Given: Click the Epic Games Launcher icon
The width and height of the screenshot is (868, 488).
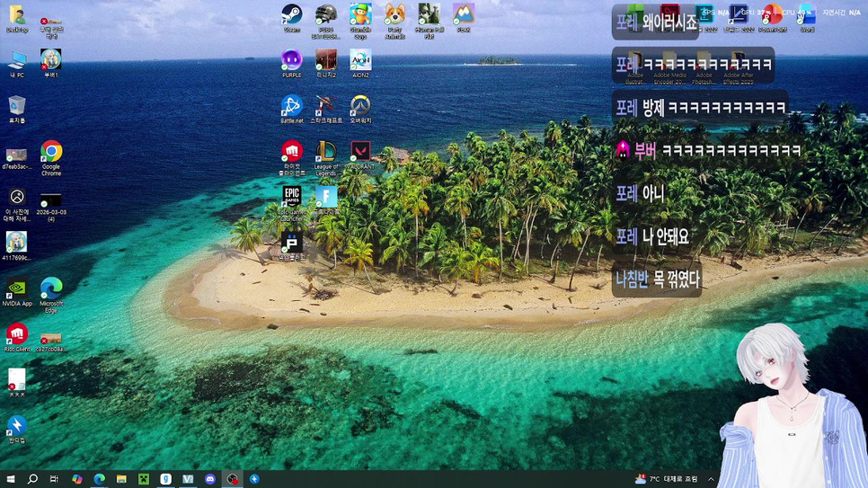Looking at the screenshot, I should pyautogui.click(x=291, y=197).
